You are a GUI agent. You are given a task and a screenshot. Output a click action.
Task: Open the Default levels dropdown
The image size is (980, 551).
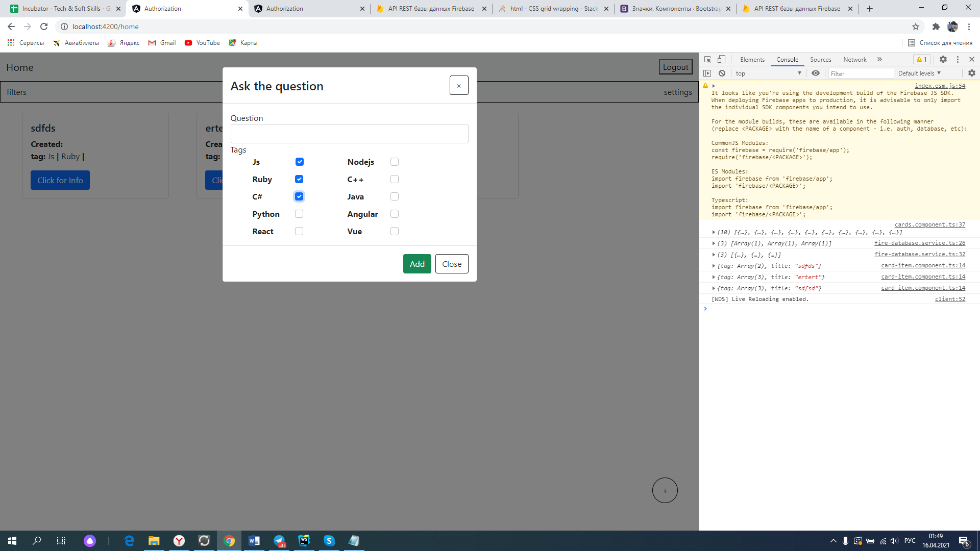[919, 73]
